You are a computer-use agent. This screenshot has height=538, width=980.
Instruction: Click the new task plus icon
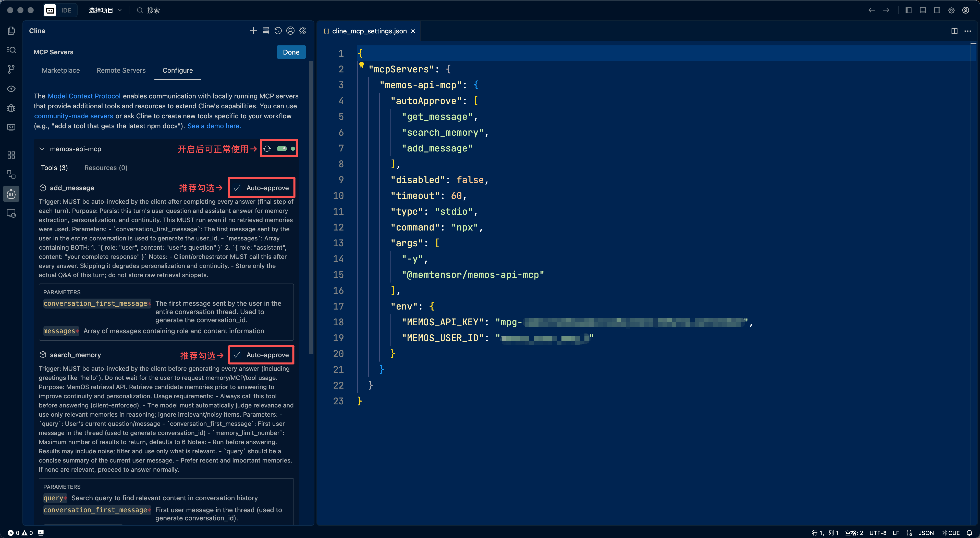click(x=253, y=31)
